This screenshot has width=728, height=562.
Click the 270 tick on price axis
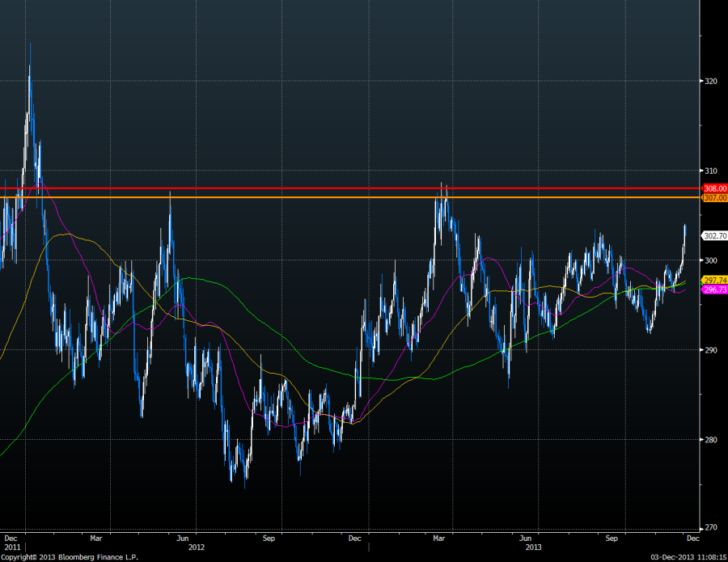[x=710, y=527]
